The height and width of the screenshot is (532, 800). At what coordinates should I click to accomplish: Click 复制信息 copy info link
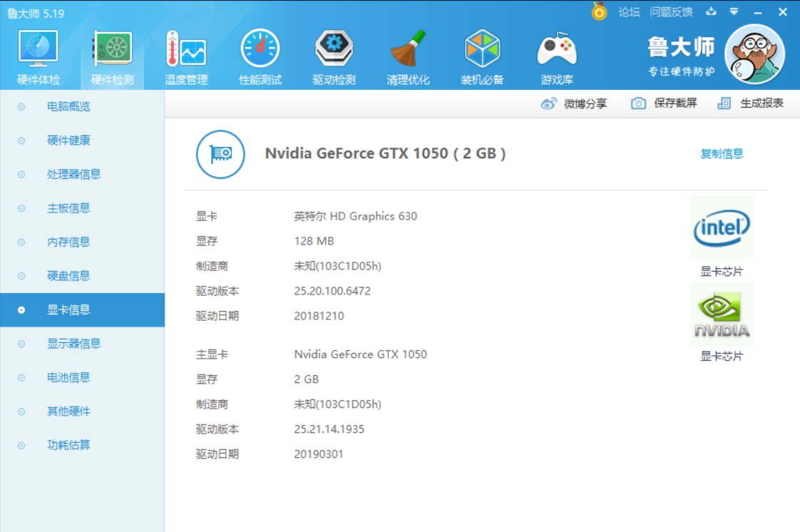click(722, 153)
